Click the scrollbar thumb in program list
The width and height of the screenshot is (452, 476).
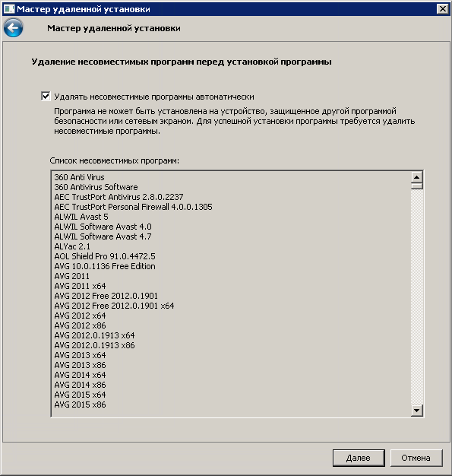(x=417, y=186)
